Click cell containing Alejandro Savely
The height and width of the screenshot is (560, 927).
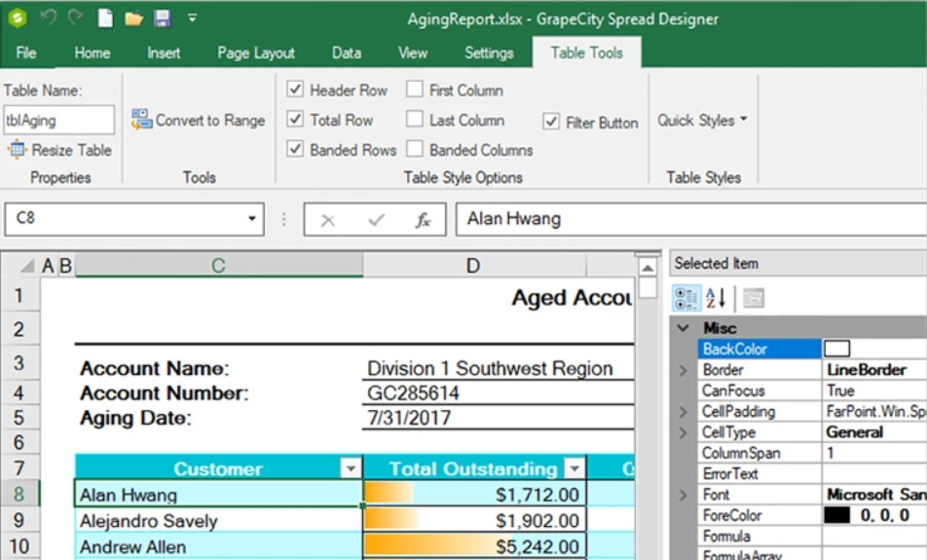point(219,521)
